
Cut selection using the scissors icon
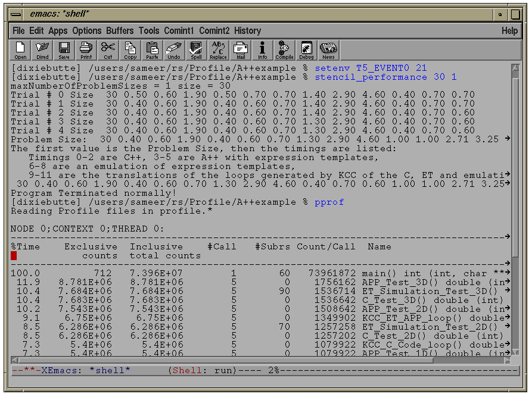pos(108,50)
